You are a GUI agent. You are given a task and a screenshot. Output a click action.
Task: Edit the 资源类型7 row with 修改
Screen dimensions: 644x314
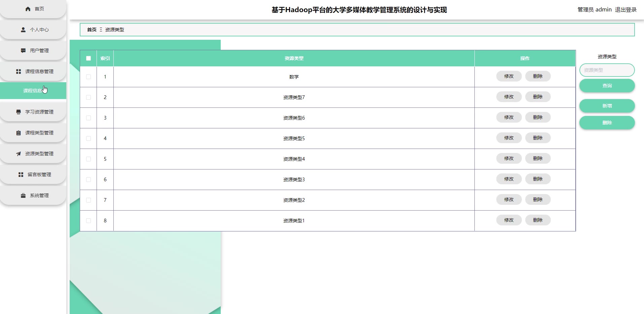[509, 97]
